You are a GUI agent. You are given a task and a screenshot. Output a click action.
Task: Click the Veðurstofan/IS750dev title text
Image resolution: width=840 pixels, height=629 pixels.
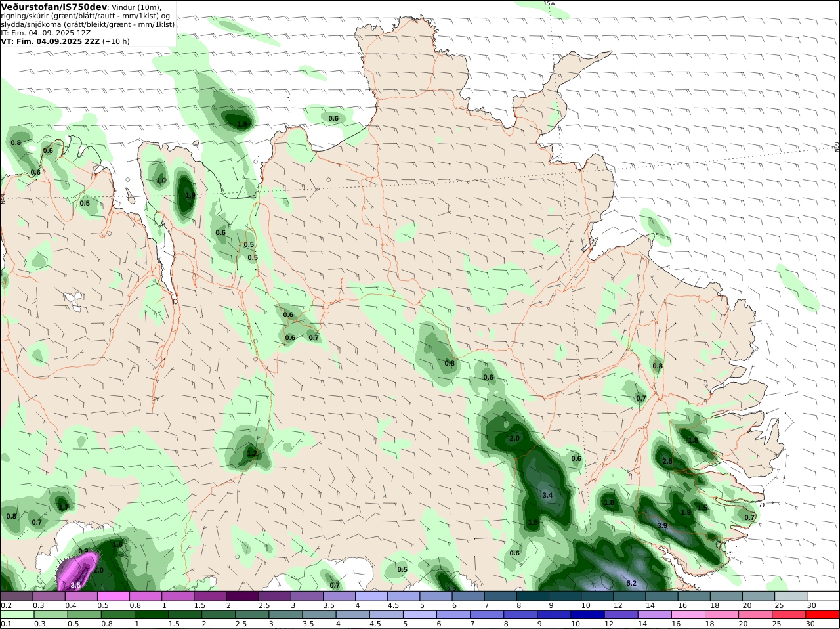pyautogui.click(x=54, y=7)
